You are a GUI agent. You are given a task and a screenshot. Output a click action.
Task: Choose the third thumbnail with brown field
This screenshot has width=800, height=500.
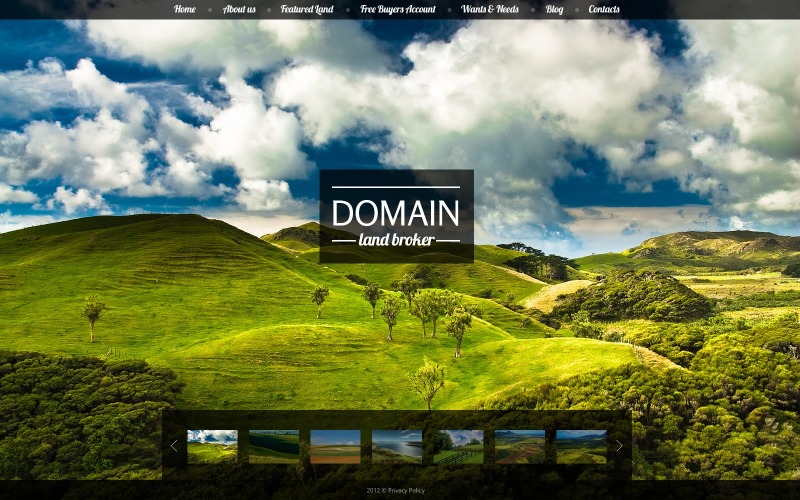(335, 446)
